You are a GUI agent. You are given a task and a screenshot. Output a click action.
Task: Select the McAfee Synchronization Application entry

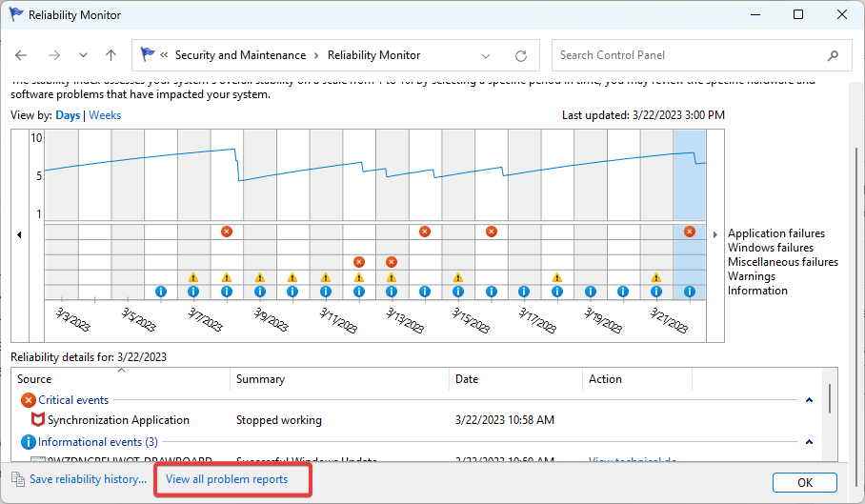click(118, 420)
